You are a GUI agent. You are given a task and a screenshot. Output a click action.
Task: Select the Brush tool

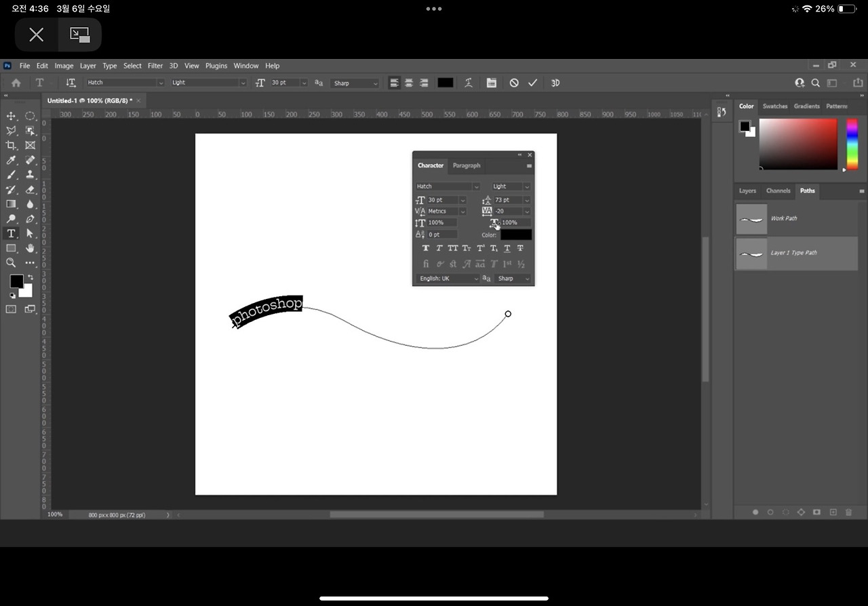(x=11, y=175)
